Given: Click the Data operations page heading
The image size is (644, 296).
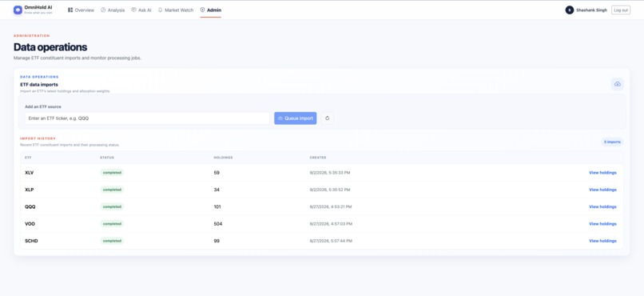Looking at the screenshot, I should 50,47.
